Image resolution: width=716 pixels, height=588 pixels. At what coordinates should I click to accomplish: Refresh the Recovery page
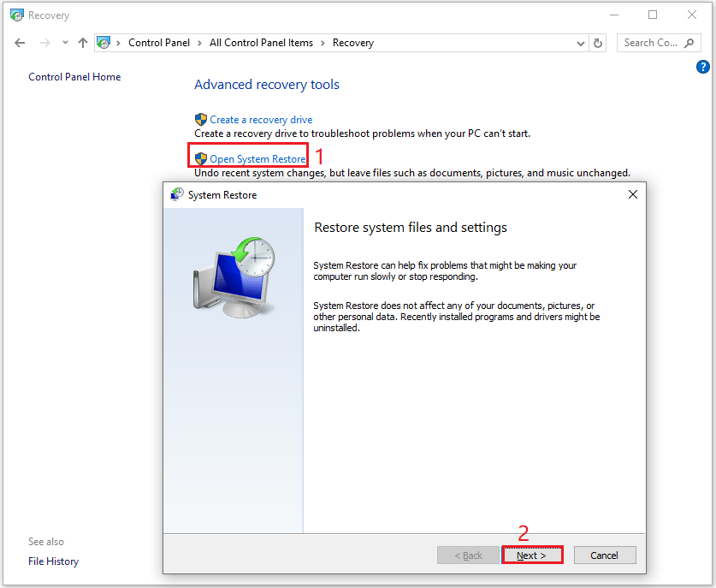(x=599, y=42)
